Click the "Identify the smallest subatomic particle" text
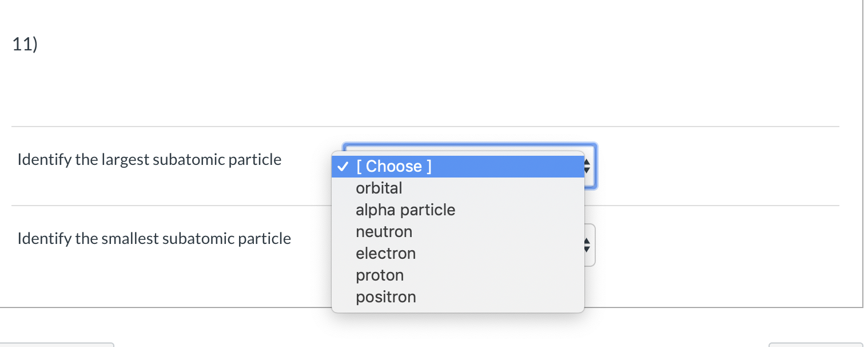The width and height of the screenshot is (868, 347). pyautogui.click(x=154, y=238)
